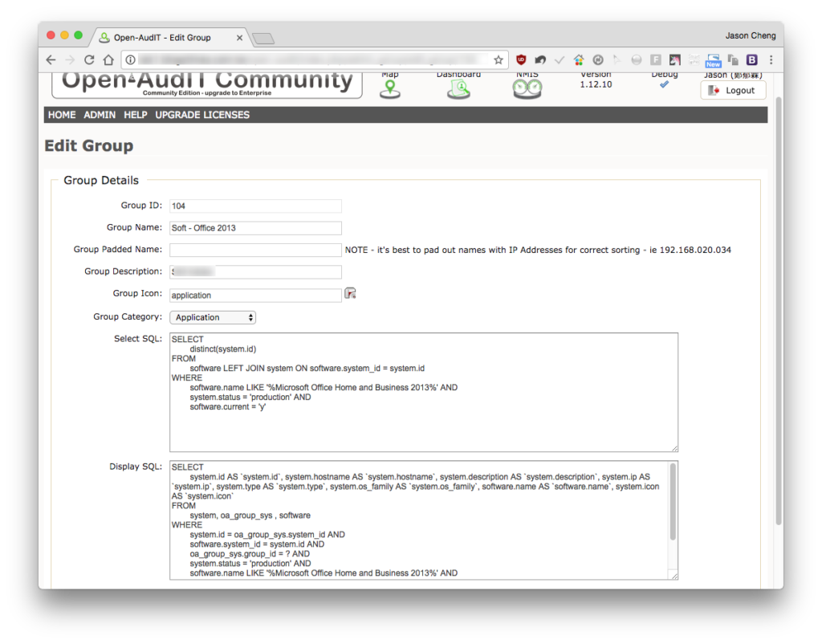Click the circular refresh extension icon

(x=598, y=59)
